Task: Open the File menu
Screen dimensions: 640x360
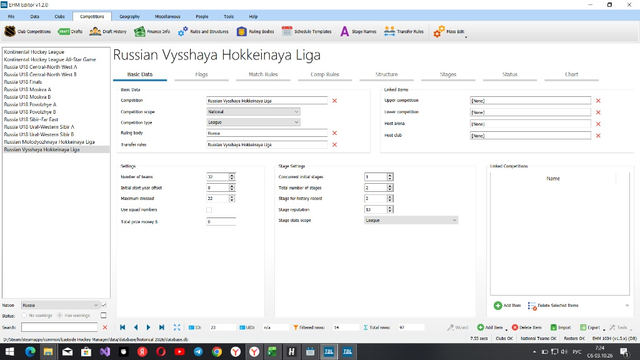Action: [x=11, y=16]
